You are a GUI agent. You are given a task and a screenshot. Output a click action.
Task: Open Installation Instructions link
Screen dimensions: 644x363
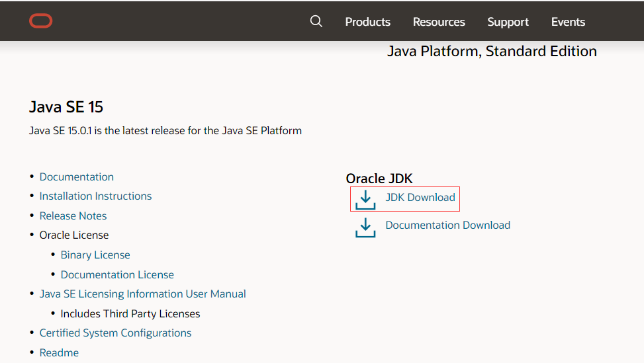tap(95, 196)
